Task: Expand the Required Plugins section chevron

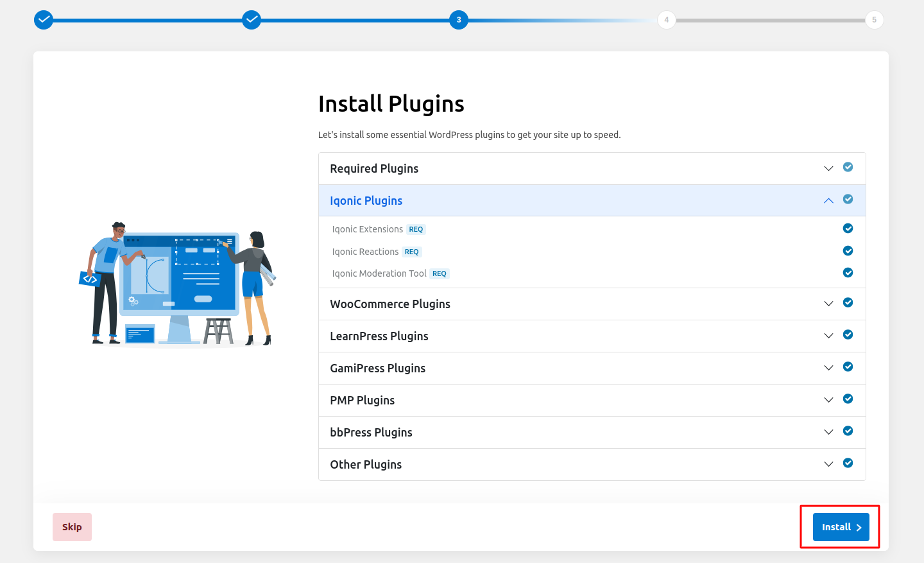Action: click(x=828, y=168)
